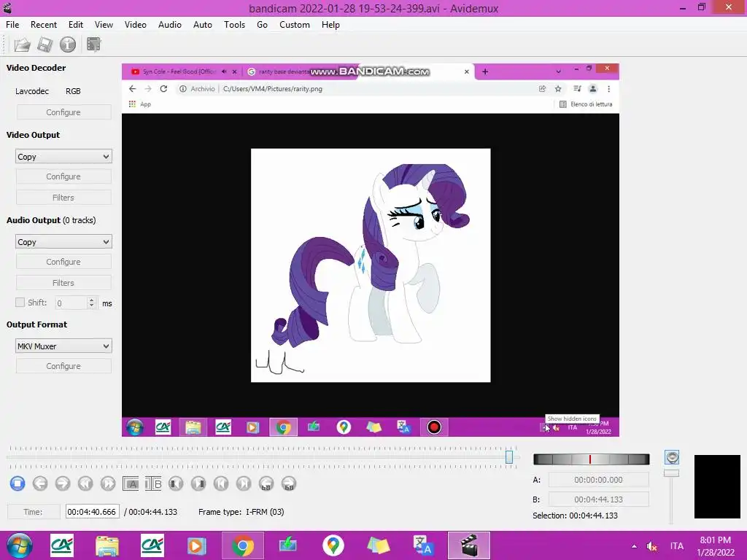Enable the audio Shift checkbox
The image size is (747, 560).
20,303
